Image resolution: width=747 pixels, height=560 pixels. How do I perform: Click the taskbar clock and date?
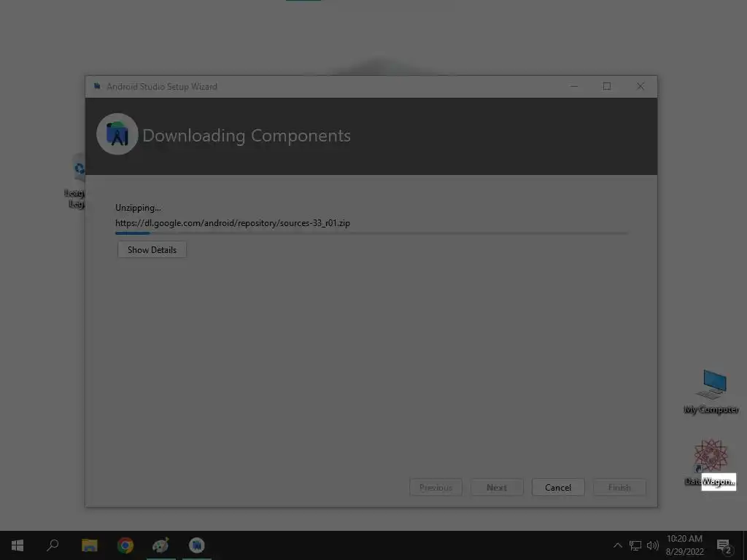[x=684, y=545]
